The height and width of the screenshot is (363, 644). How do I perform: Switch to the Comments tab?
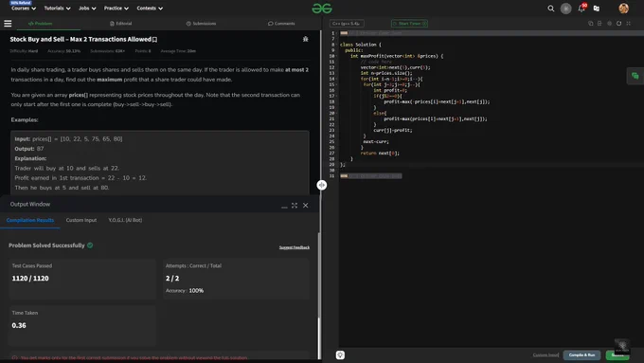pos(281,24)
